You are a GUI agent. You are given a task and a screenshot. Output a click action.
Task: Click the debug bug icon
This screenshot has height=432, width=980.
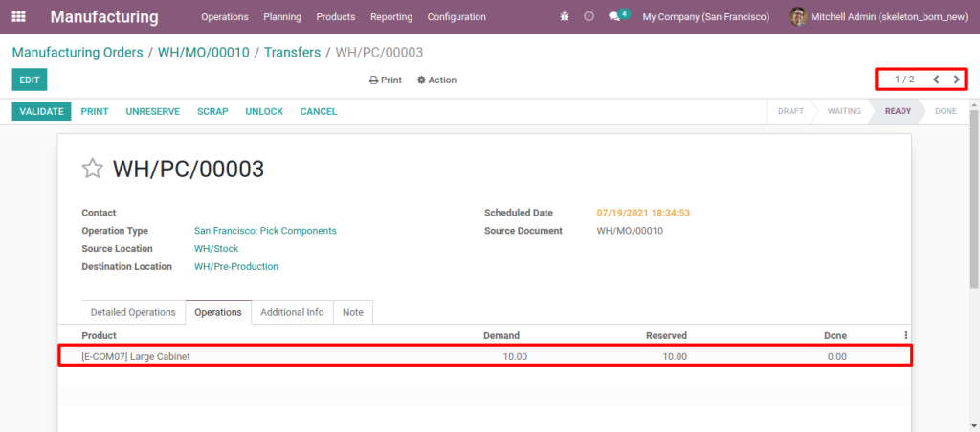coord(565,17)
